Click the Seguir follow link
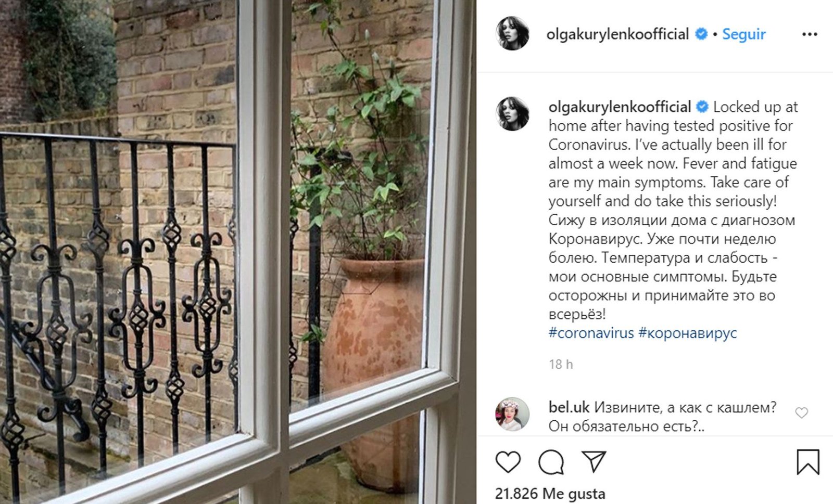The height and width of the screenshot is (504, 833). 743,34
